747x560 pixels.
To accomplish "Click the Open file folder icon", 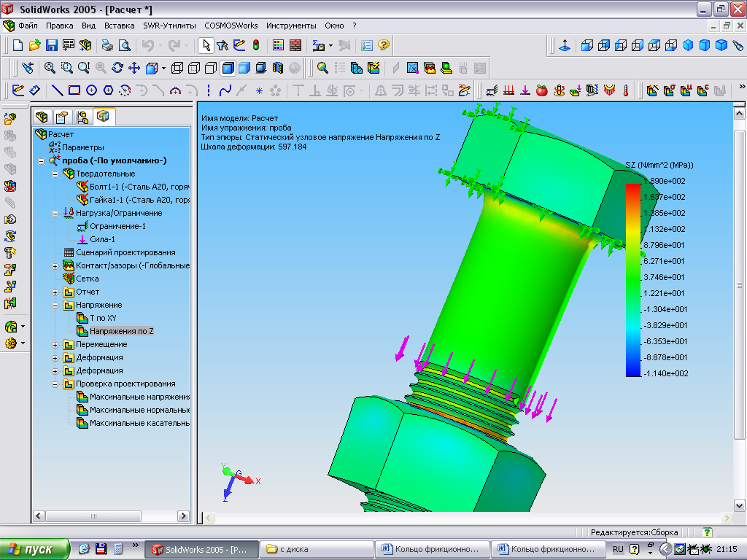I will [34, 45].
